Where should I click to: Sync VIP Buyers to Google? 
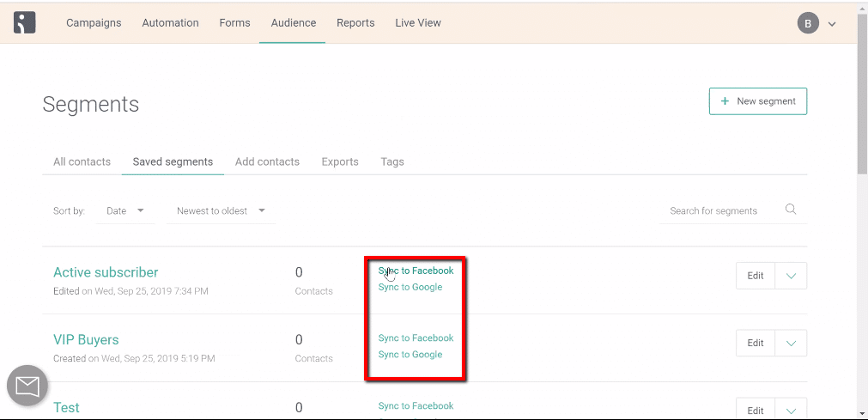tap(410, 355)
